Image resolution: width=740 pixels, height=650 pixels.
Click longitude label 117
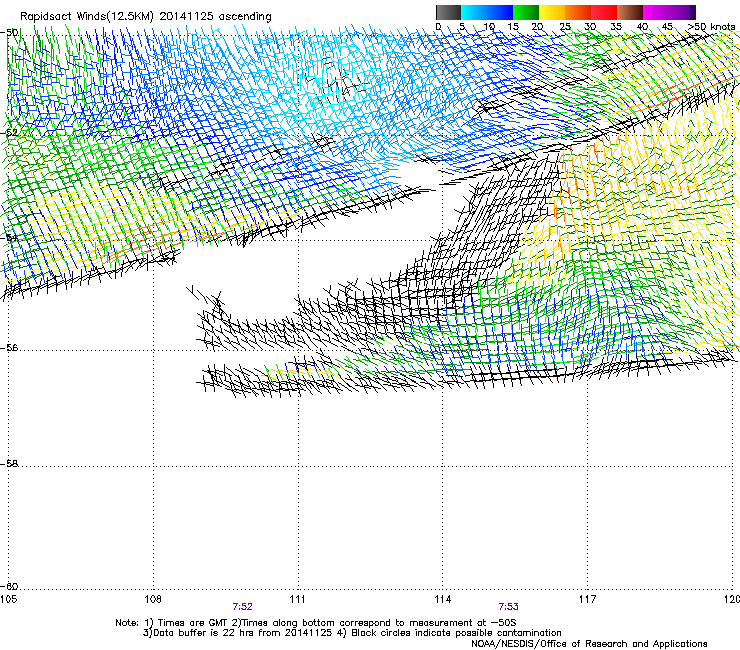(587, 599)
